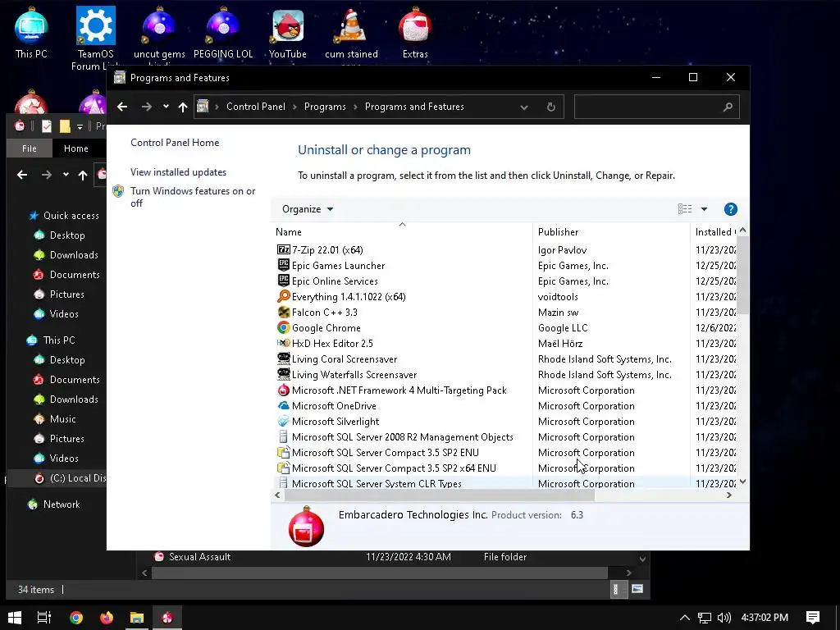Click the taskbar clock showing 4:37:02 PM
This screenshot has height=630, width=840.
click(x=765, y=618)
